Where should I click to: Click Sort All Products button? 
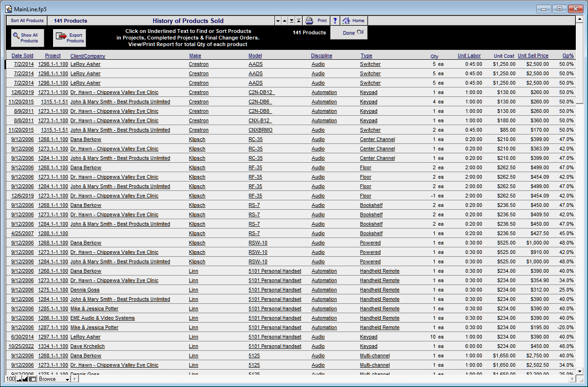point(27,21)
